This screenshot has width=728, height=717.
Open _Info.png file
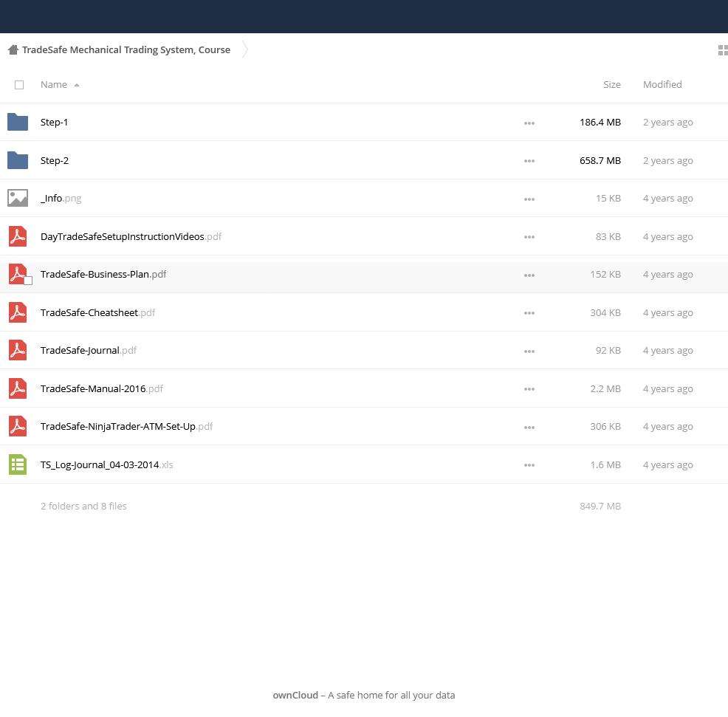point(61,199)
